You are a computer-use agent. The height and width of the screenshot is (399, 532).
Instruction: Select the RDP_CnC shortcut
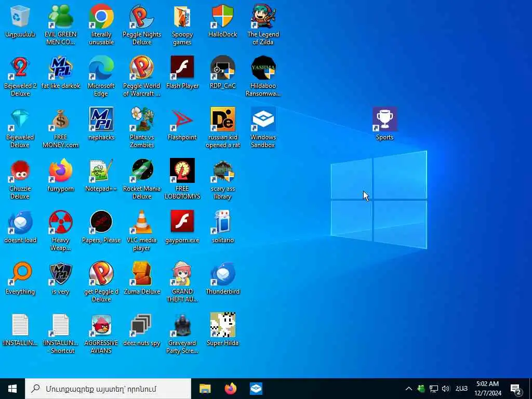tap(222, 73)
